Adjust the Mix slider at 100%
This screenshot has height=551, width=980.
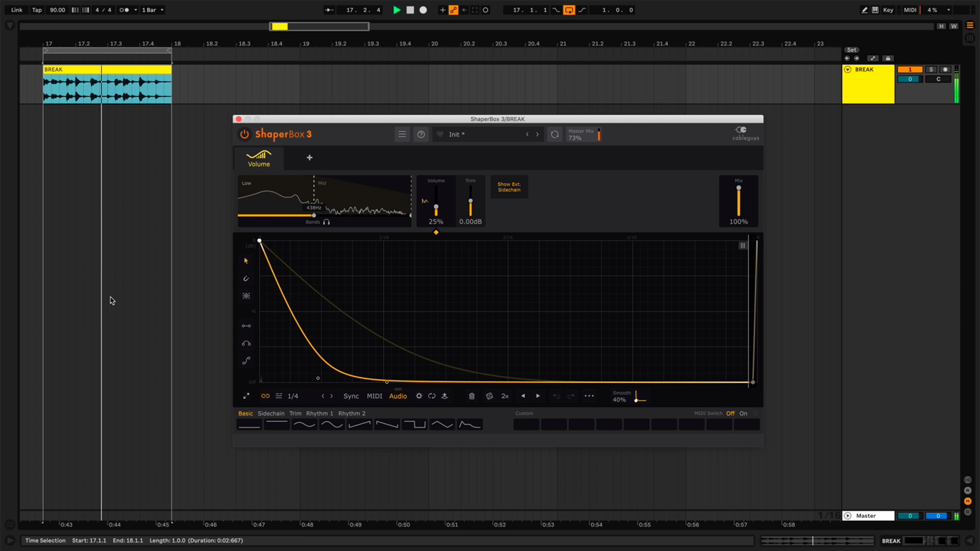point(738,201)
